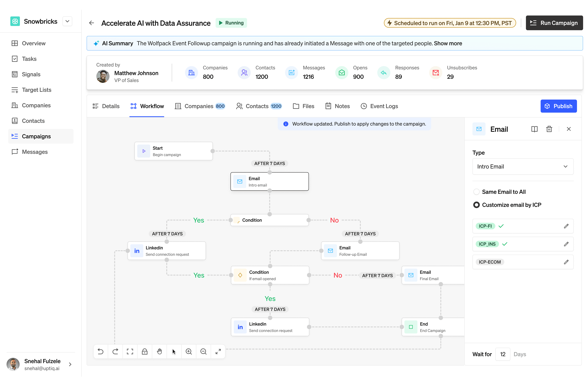This screenshot has width=588, height=377.
Task: Select the Email Final Email node
Action: coord(433,275)
